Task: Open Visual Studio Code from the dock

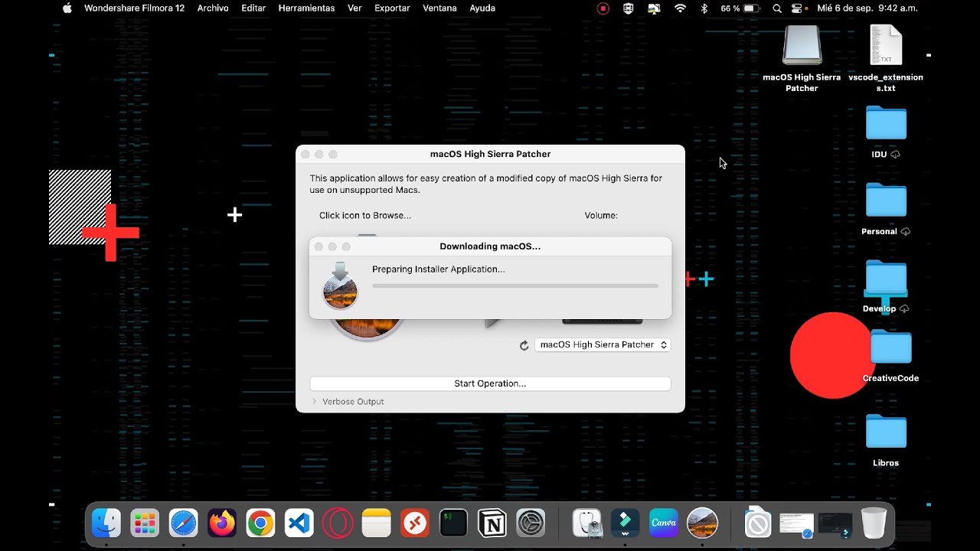Action: [299, 523]
